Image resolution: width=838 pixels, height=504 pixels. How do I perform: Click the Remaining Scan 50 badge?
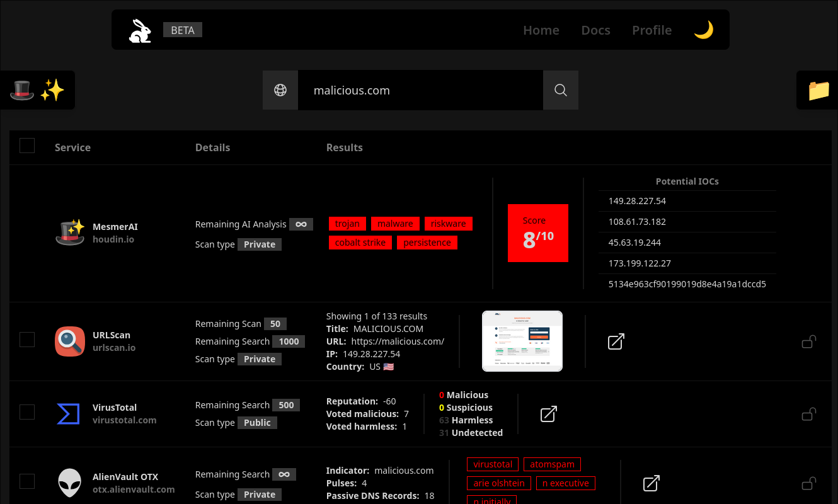pyautogui.click(x=275, y=324)
